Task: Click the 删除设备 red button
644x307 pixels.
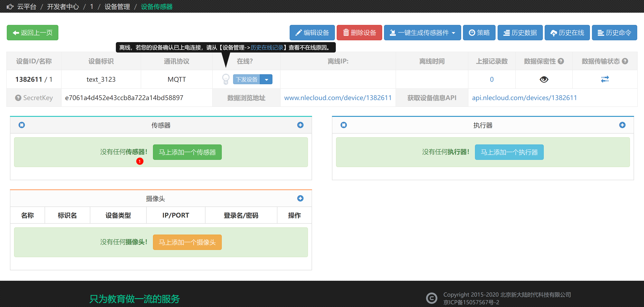Action: (359, 33)
